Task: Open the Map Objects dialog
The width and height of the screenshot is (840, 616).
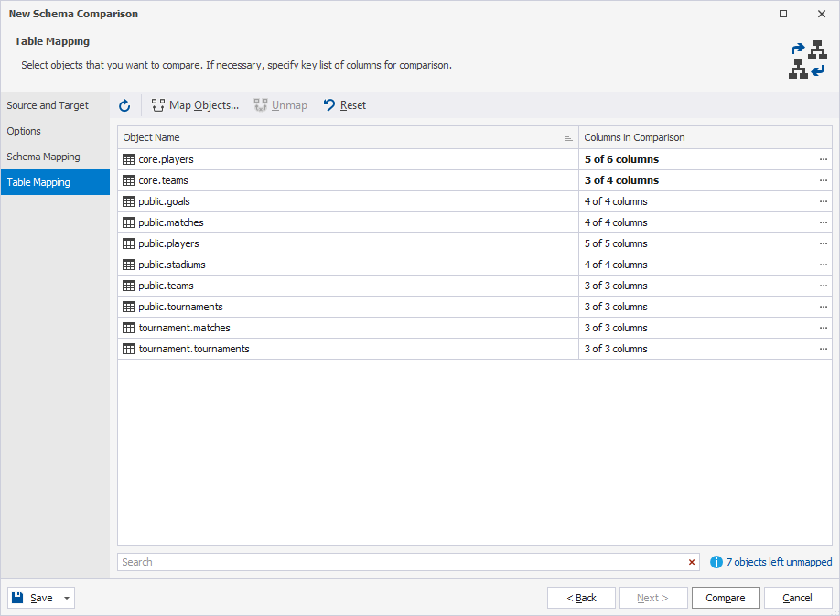Action: (195, 105)
